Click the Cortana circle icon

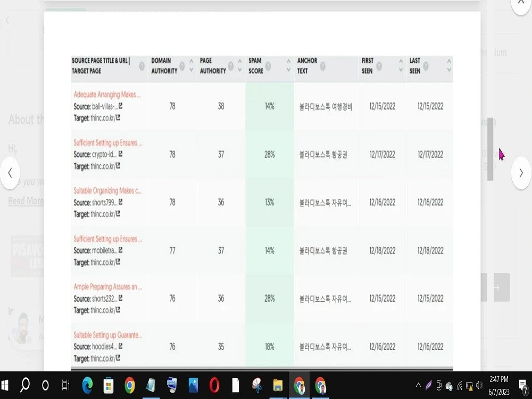tap(45, 385)
